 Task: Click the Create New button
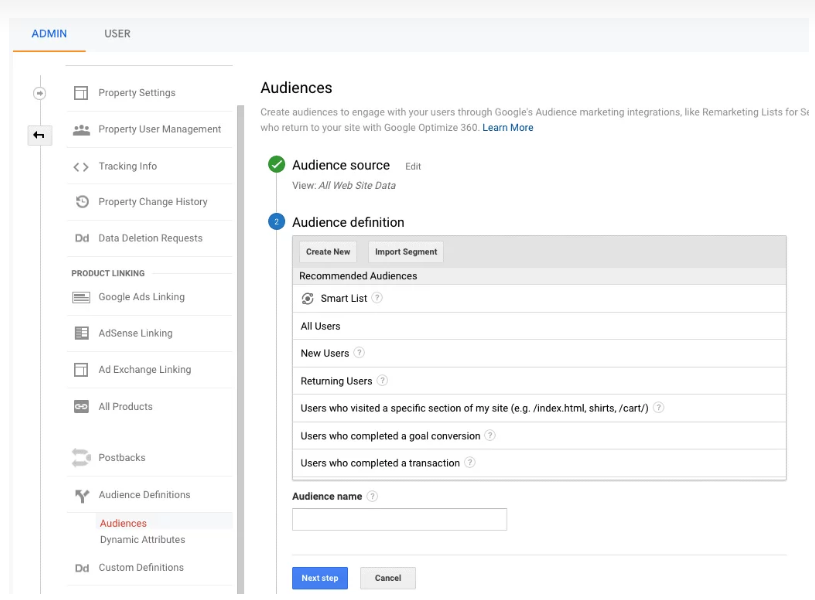coord(328,252)
